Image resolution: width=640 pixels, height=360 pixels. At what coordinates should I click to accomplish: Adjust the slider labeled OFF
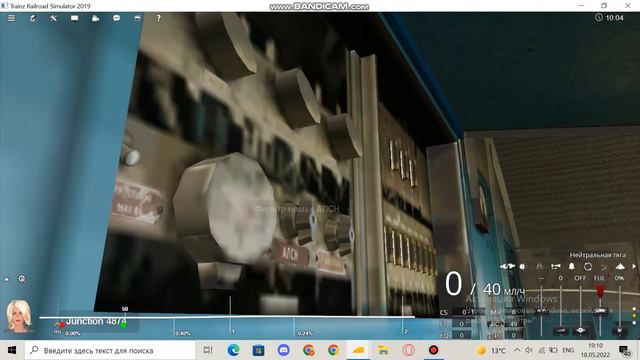point(580,330)
